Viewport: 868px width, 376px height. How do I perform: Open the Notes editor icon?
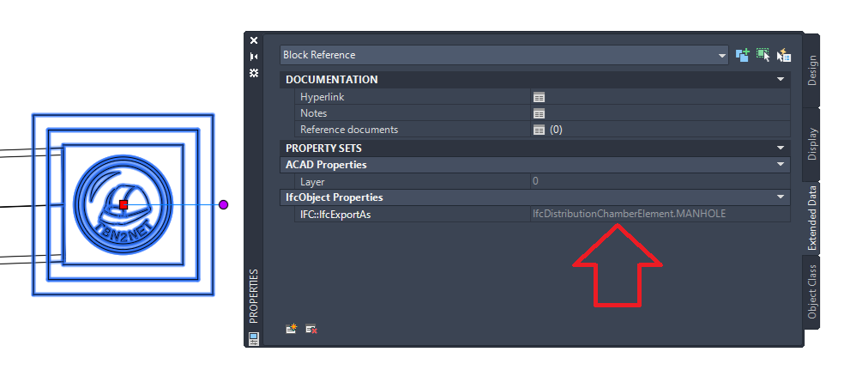(539, 113)
